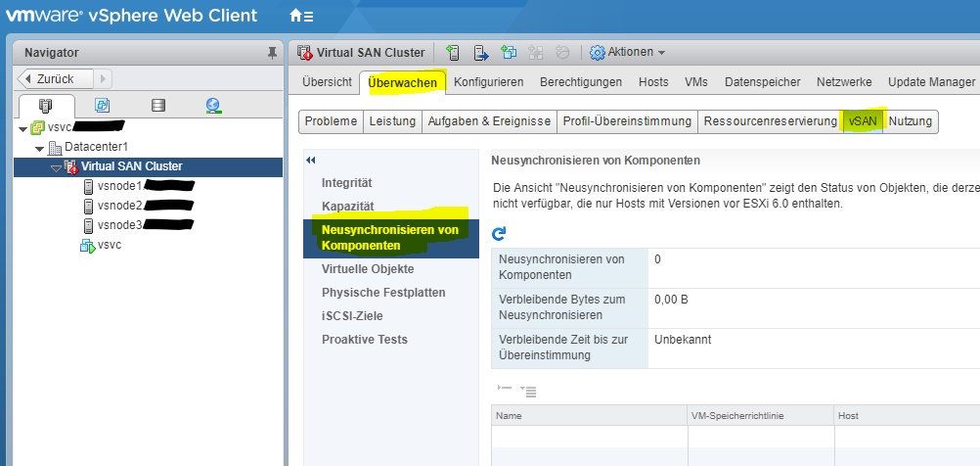Select the Leistung sub-tab

point(392,121)
